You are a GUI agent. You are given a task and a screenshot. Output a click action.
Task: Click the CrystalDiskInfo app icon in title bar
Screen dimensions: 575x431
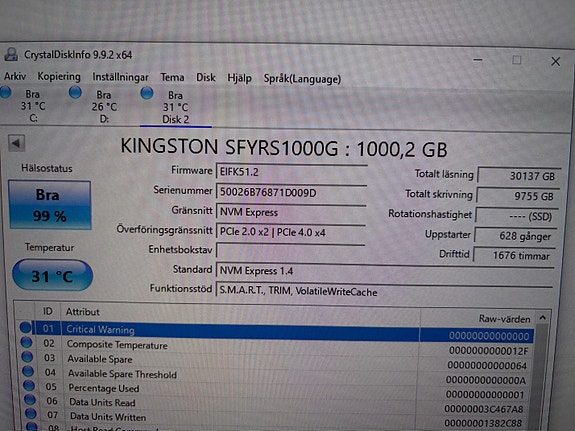point(11,54)
